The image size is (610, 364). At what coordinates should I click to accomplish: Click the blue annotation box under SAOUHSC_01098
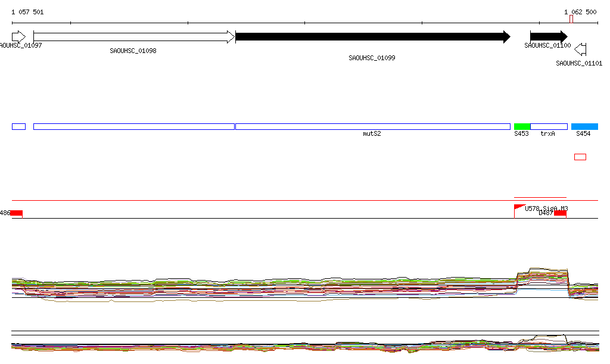pos(134,126)
